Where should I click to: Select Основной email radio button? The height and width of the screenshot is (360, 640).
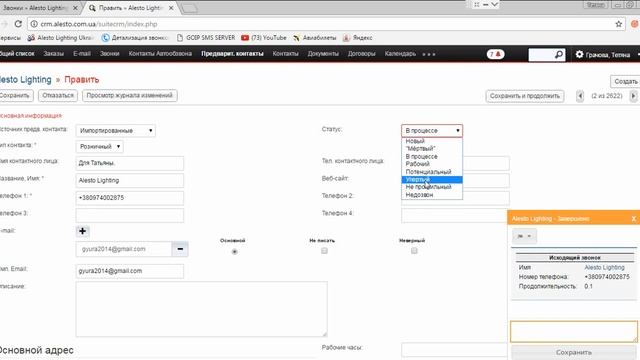(234, 251)
